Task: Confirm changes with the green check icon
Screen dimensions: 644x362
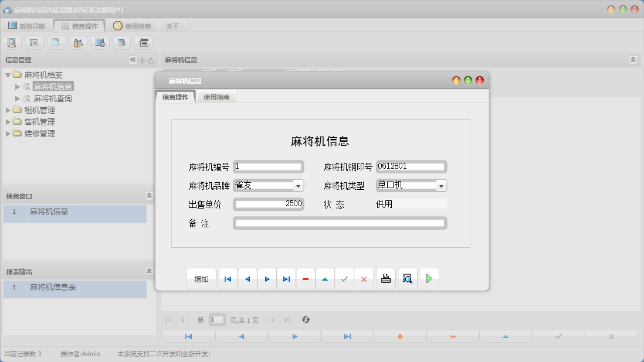Action: click(x=344, y=278)
